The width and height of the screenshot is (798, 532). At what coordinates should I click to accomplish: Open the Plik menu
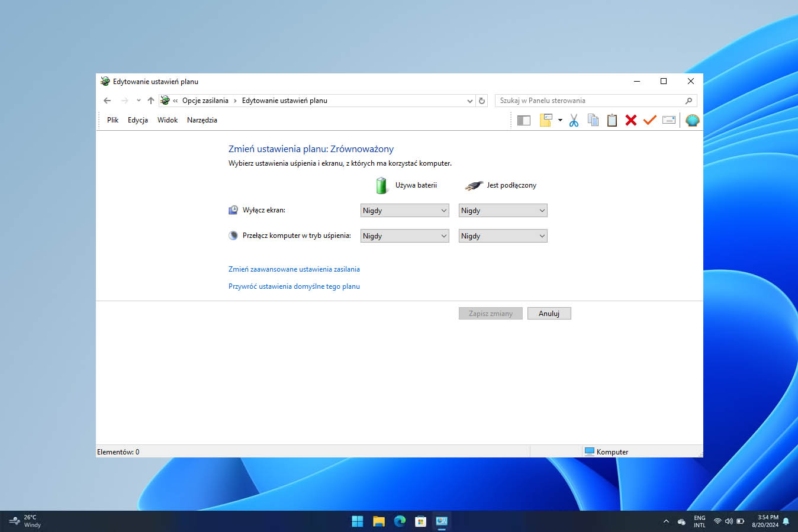(112, 120)
